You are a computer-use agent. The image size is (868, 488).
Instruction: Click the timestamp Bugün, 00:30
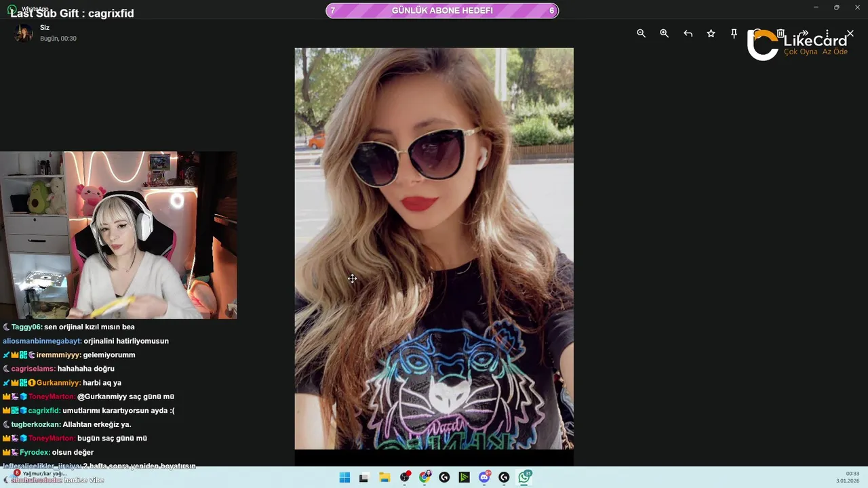point(58,39)
